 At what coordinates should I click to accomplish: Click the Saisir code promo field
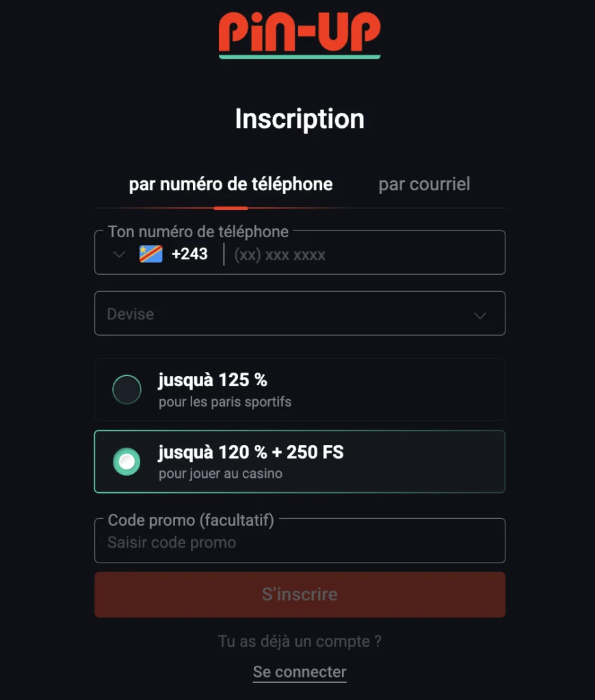coord(299,542)
